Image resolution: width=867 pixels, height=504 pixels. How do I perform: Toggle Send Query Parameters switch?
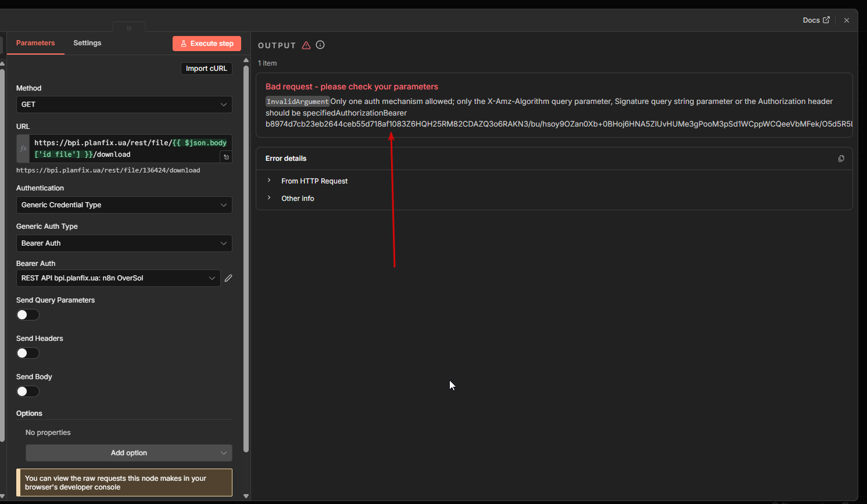coord(28,315)
